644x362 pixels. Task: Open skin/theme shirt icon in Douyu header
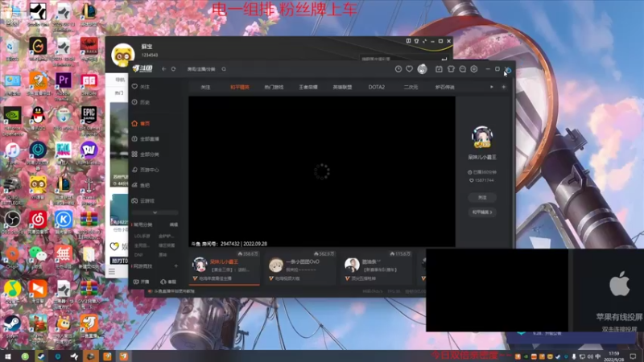451,69
